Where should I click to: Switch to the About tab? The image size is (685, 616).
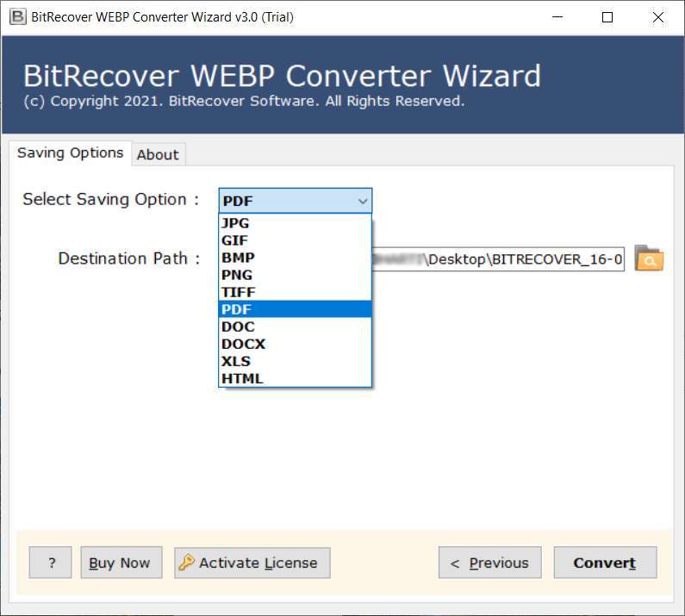tap(158, 154)
